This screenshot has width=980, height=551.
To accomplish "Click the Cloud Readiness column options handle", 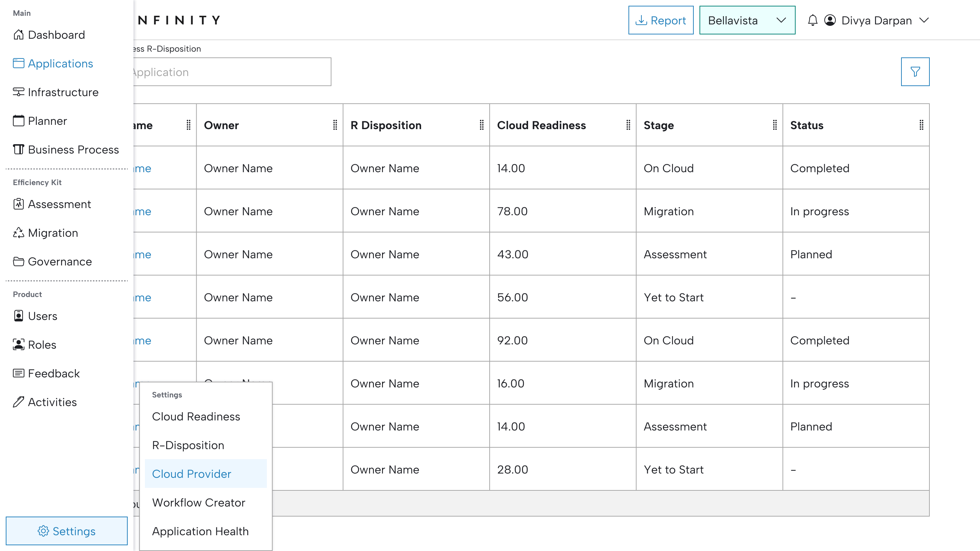I will (628, 125).
